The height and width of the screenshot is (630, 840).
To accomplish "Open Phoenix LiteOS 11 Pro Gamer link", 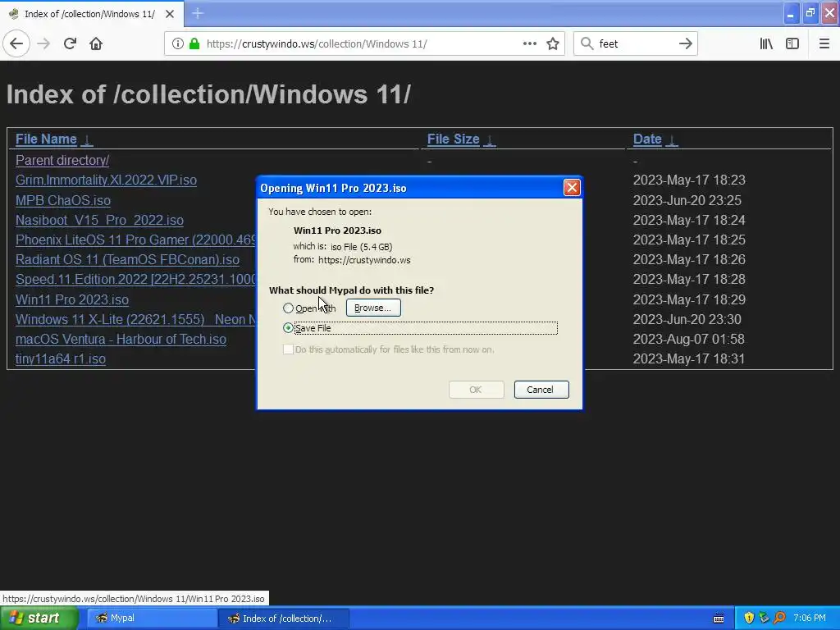I will (x=135, y=240).
